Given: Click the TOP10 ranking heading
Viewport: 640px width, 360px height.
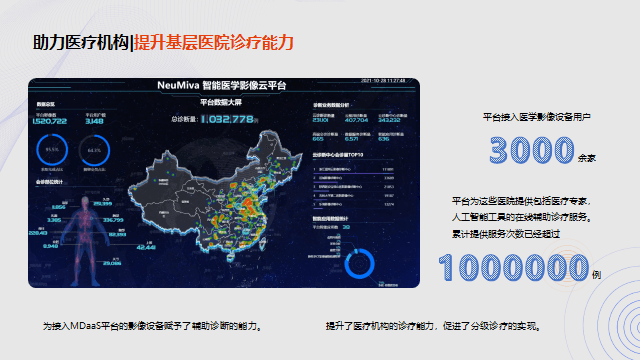Looking at the screenshot, I should coord(338,155).
